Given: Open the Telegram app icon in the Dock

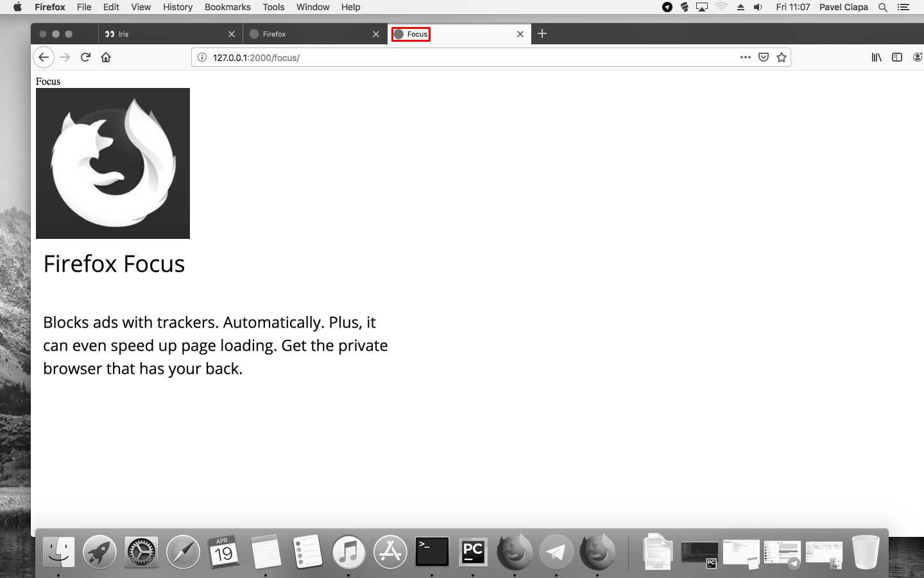Looking at the screenshot, I should [556, 552].
